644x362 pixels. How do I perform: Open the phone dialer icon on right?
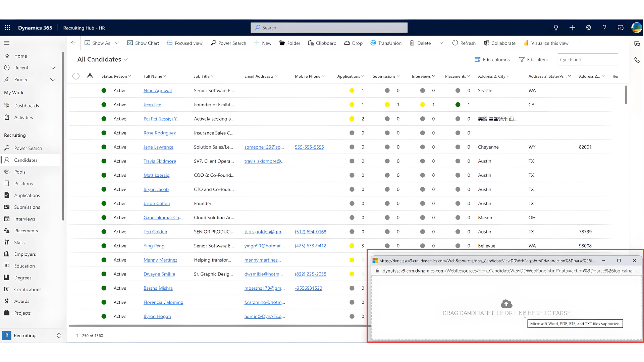(x=637, y=60)
